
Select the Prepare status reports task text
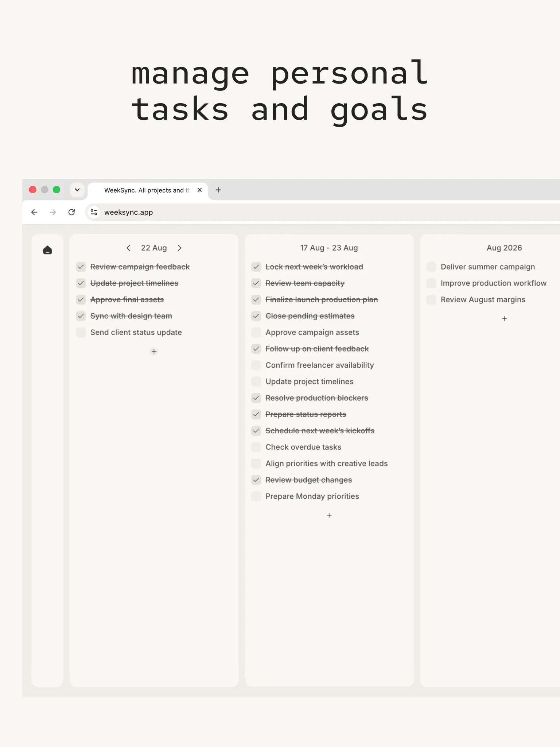point(306,414)
